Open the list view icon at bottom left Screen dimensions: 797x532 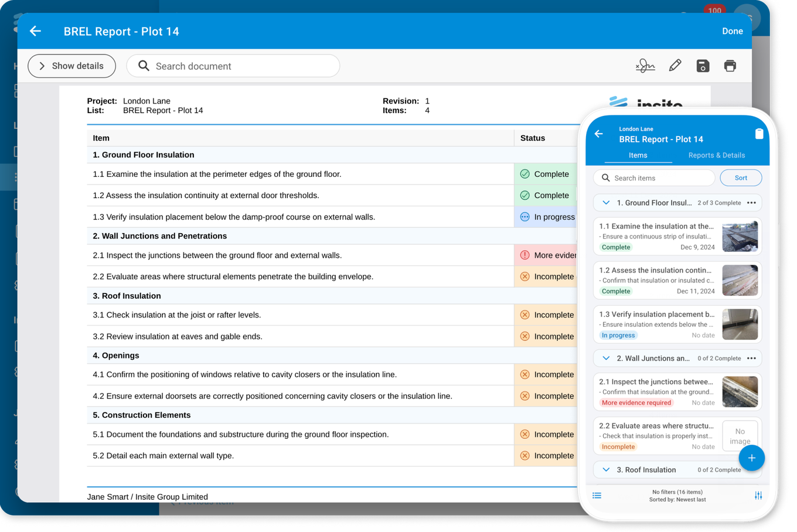click(597, 495)
